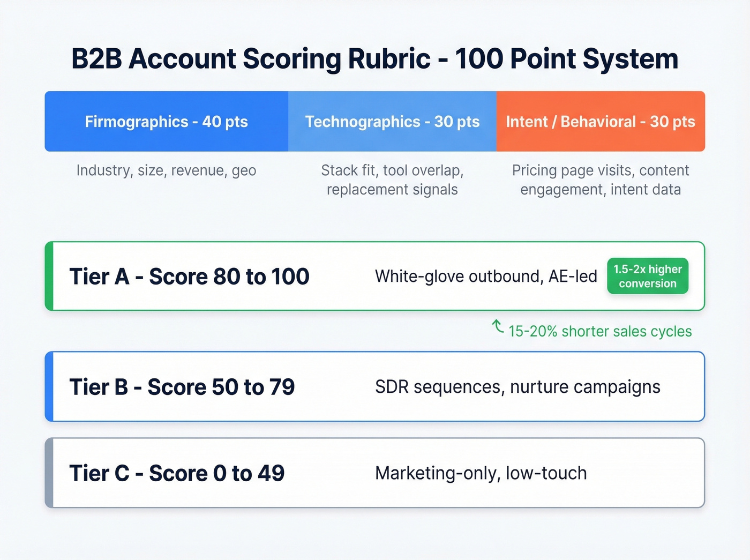Click the main B2B Account Scoring Rubric title
The height and width of the screenshot is (560, 750).
pyautogui.click(x=374, y=59)
